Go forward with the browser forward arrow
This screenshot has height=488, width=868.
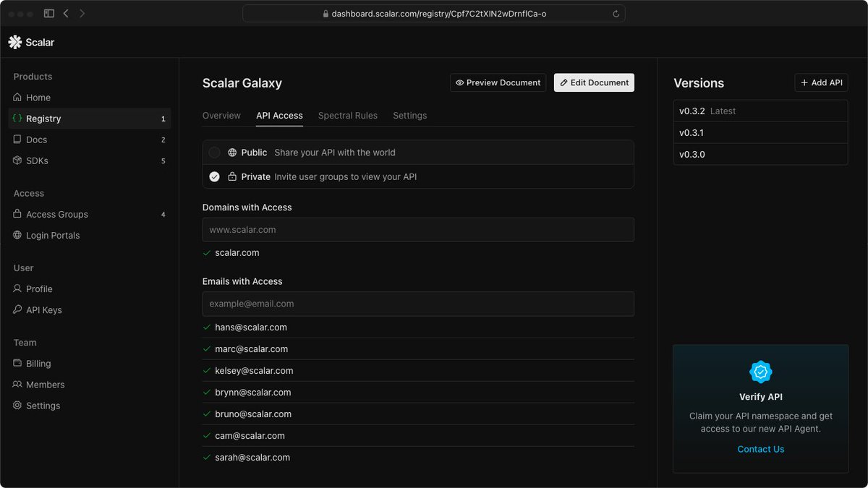[82, 13]
